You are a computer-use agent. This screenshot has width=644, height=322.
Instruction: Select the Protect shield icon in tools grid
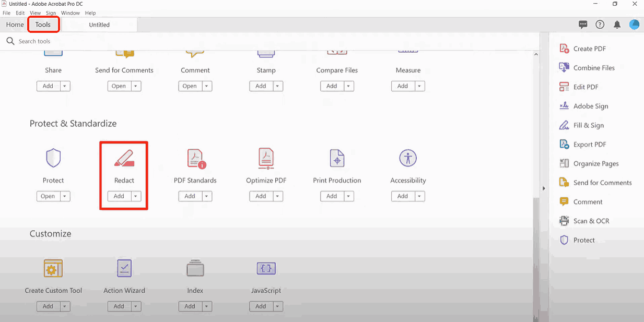coord(53,158)
